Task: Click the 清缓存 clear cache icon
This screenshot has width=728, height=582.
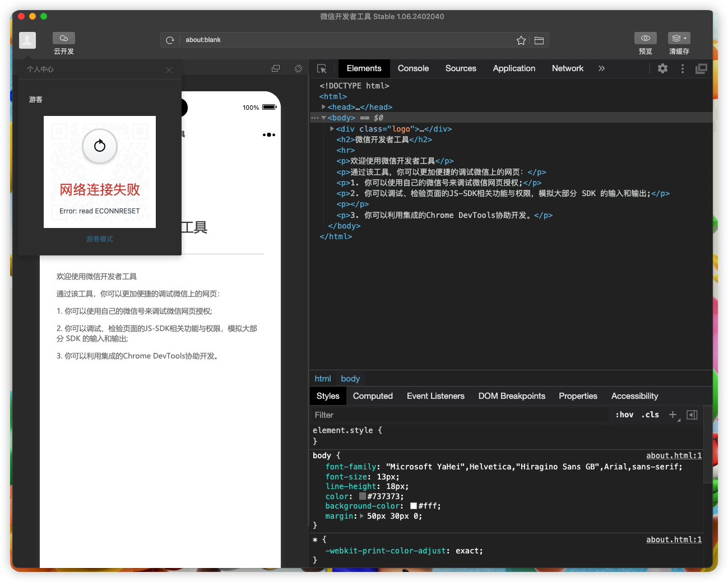Action: [x=679, y=38]
